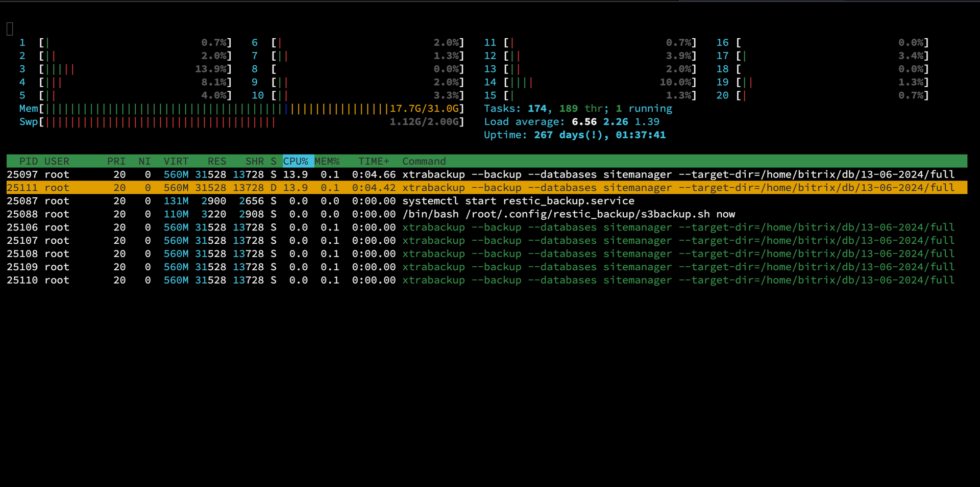
Task: Click the Tasks count readout
Action: 578,109
